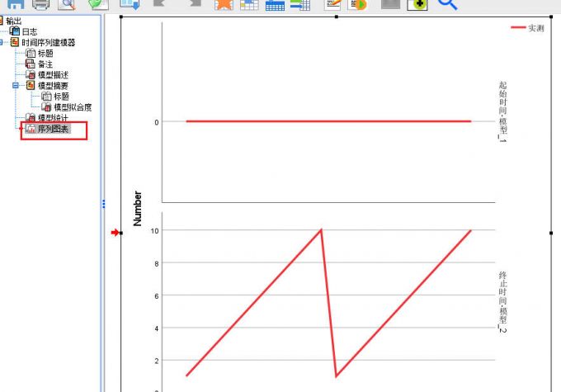Viewport: 561px width, 392px height.
Task: Click the 备注 notes icon in the outline
Action: pos(31,64)
